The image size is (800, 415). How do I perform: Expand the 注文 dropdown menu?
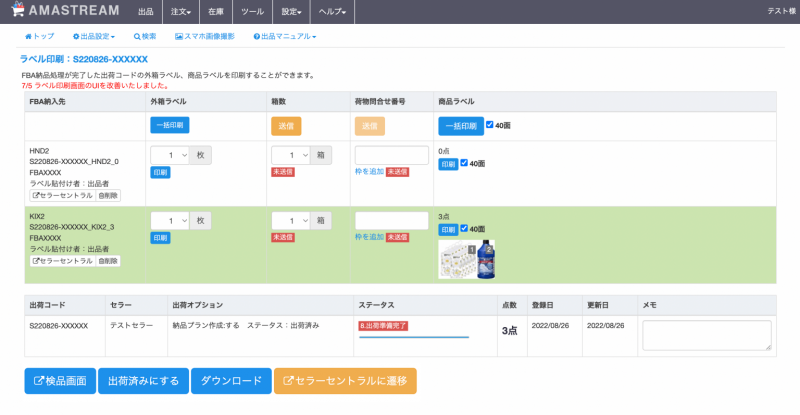pyautogui.click(x=181, y=11)
